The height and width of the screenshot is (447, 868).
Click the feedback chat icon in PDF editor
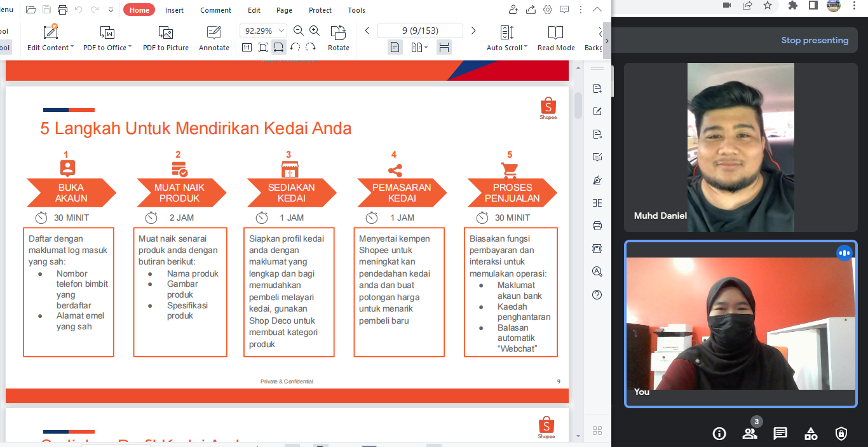[x=564, y=10]
